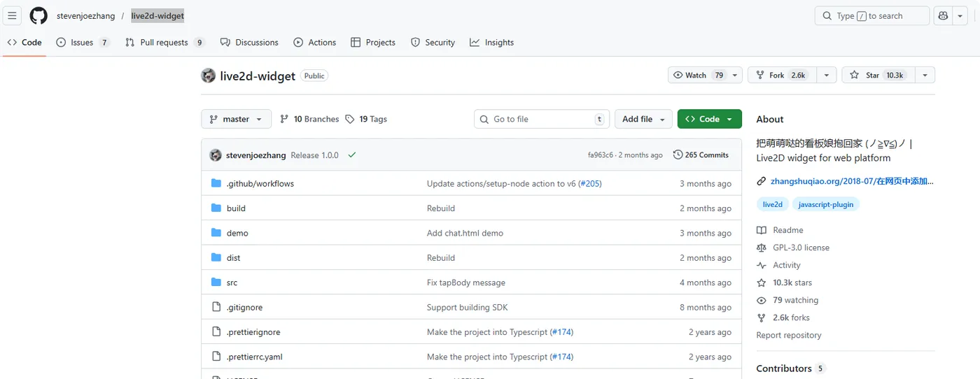The height and width of the screenshot is (379, 980).
Task: Open the Discussions tab
Action: coord(249,43)
